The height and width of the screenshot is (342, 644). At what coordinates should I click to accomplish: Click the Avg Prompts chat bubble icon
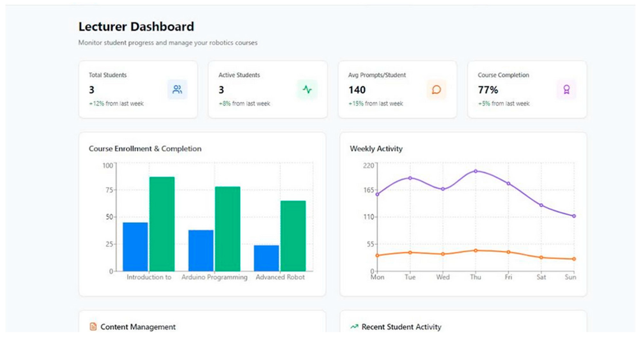[436, 89]
